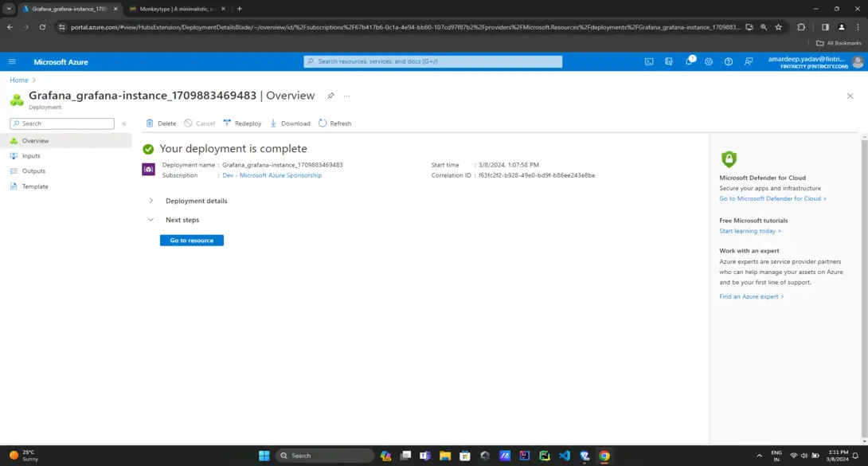The height and width of the screenshot is (466, 868).
Task: Click the blade vertical scrollbar
Action: 864,288
